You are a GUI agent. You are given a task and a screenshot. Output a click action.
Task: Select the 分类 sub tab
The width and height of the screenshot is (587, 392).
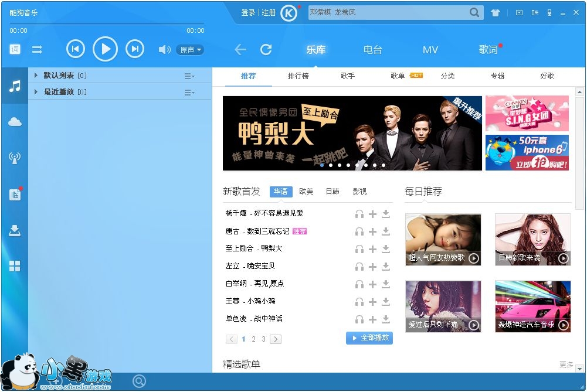click(448, 76)
